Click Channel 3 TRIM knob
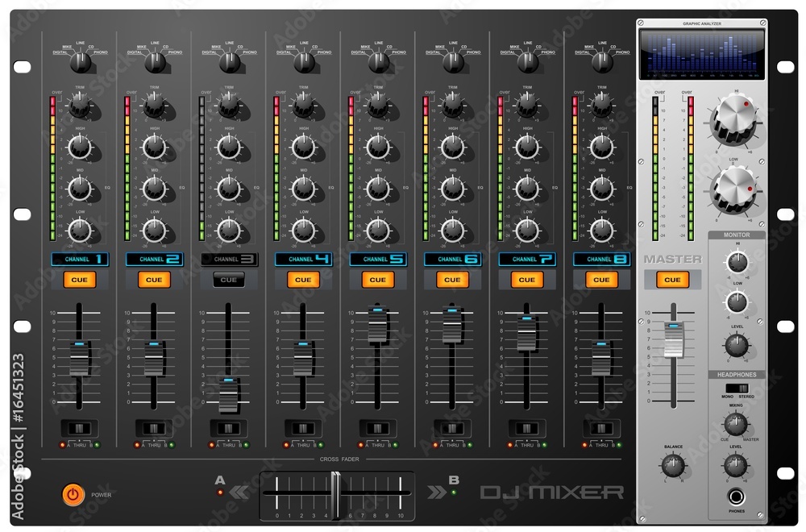The height and width of the screenshot is (532, 806). pos(229,106)
